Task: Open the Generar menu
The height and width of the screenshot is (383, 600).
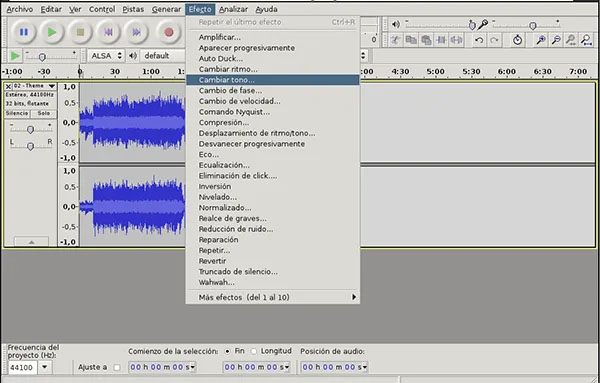Action: [x=166, y=9]
